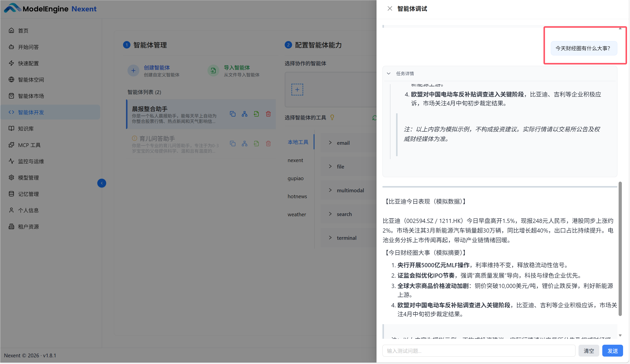Viewport: 630px width, 364px height.
Task: Delete the 晨报整合助手 agent
Action: pos(268,114)
